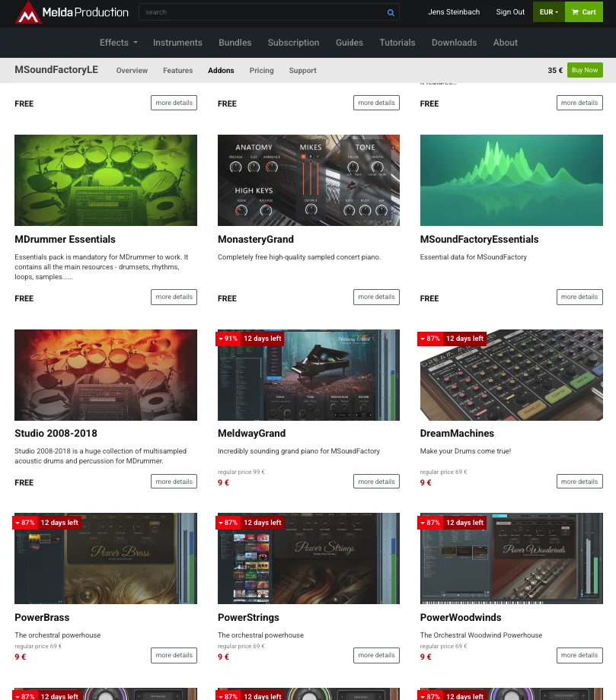
Task: Open the PowerWoodwinds thumbnail image
Action: click(x=512, y=558)
